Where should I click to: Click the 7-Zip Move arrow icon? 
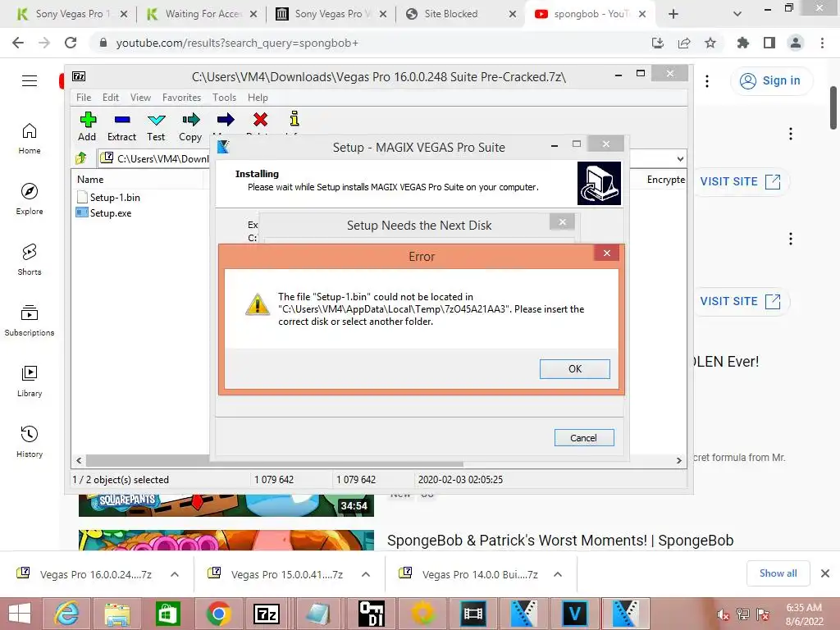226,120
